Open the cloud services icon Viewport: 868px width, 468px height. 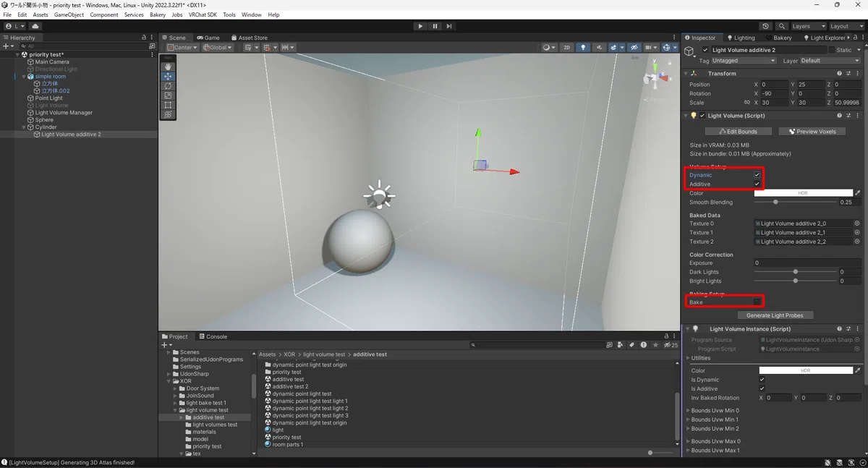35,26
